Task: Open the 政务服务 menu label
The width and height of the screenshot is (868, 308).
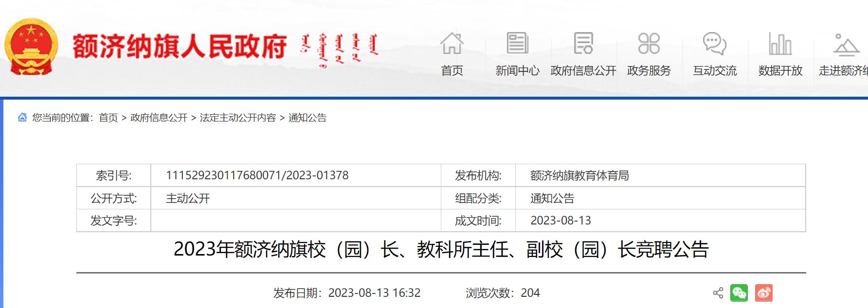Action: coord(649,70)
